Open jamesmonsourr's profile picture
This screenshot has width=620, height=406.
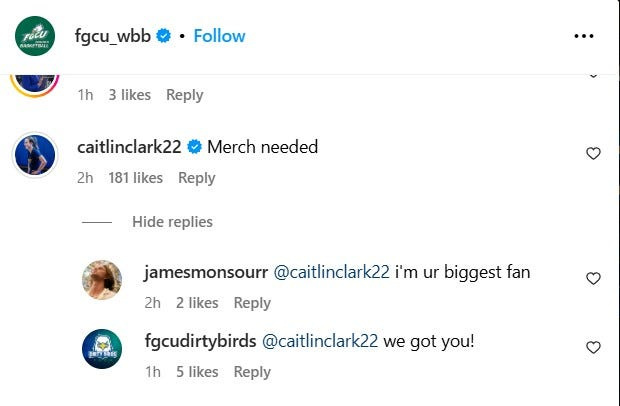pyautogui.click(x=101, y=280)
